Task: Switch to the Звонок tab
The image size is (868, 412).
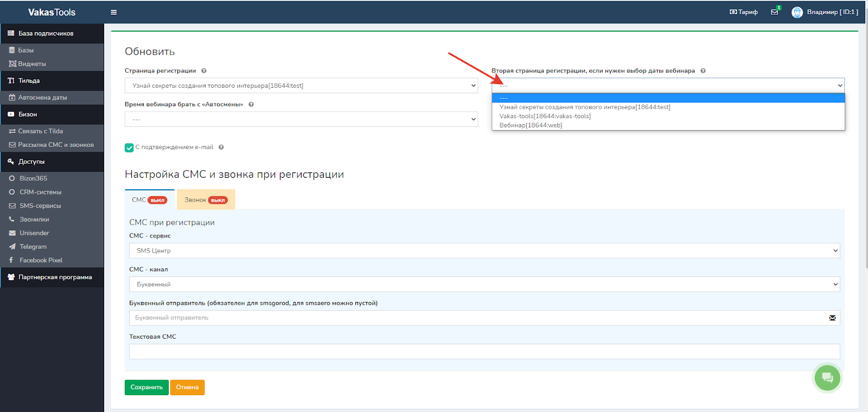Action: [206, 200]
